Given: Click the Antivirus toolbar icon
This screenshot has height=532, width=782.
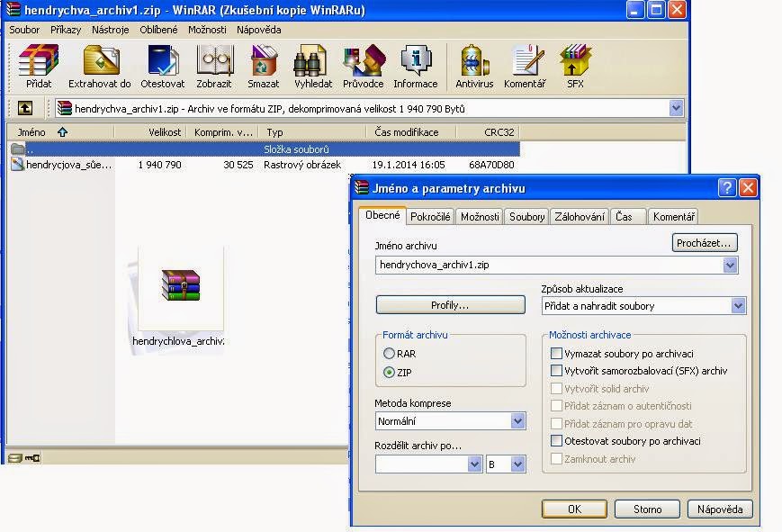Looking at the screenshot, I should 474,67.
